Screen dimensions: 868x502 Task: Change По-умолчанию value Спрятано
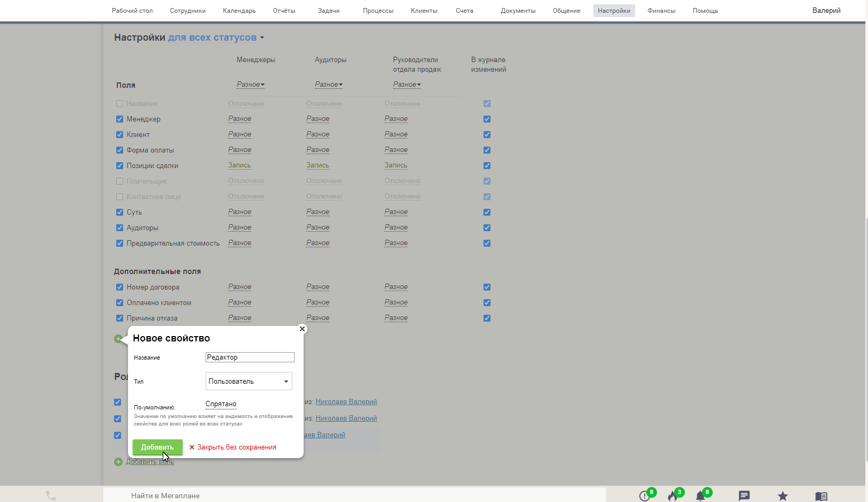[x=221, y=404]
